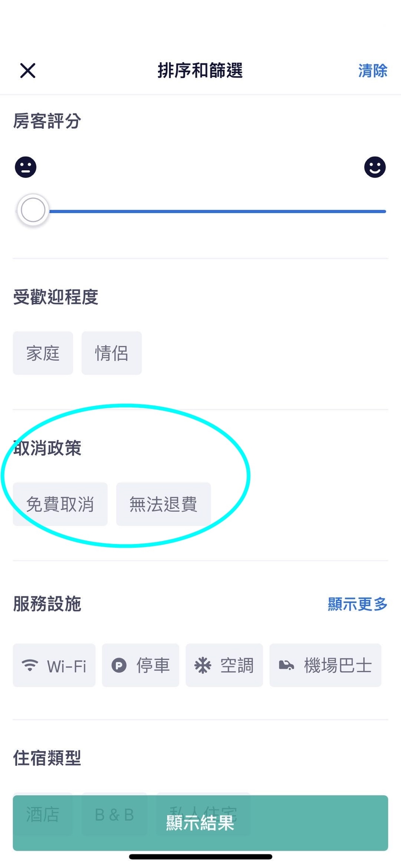Click the airport shuttle bus icon

click(287, 665)
